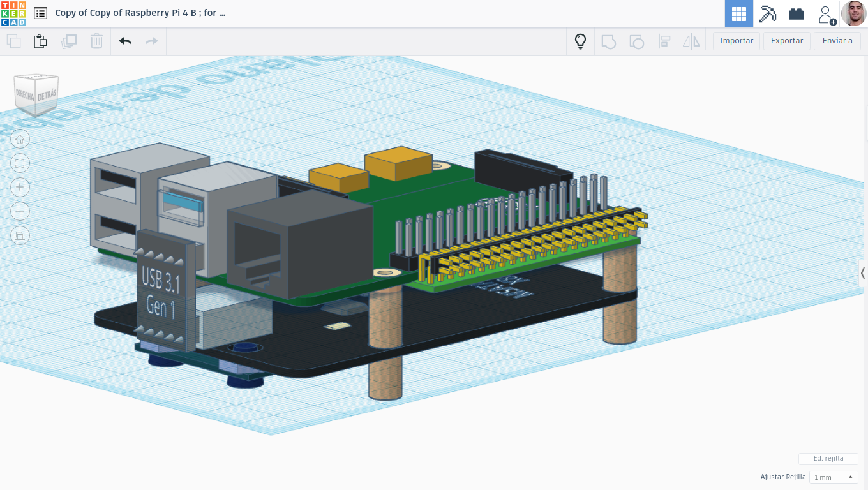Redo the last undone action
This screenshot has width=868, height=490.
point(152,41)
